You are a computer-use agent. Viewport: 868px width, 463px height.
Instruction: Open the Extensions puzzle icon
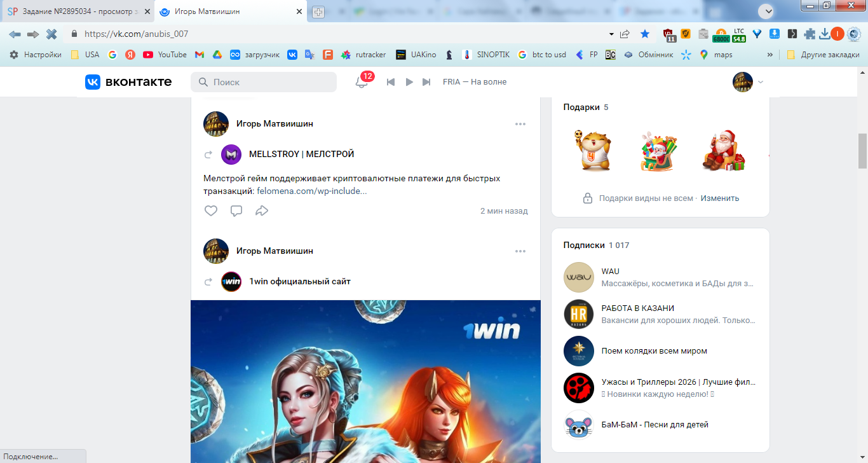tap(810, 34)
